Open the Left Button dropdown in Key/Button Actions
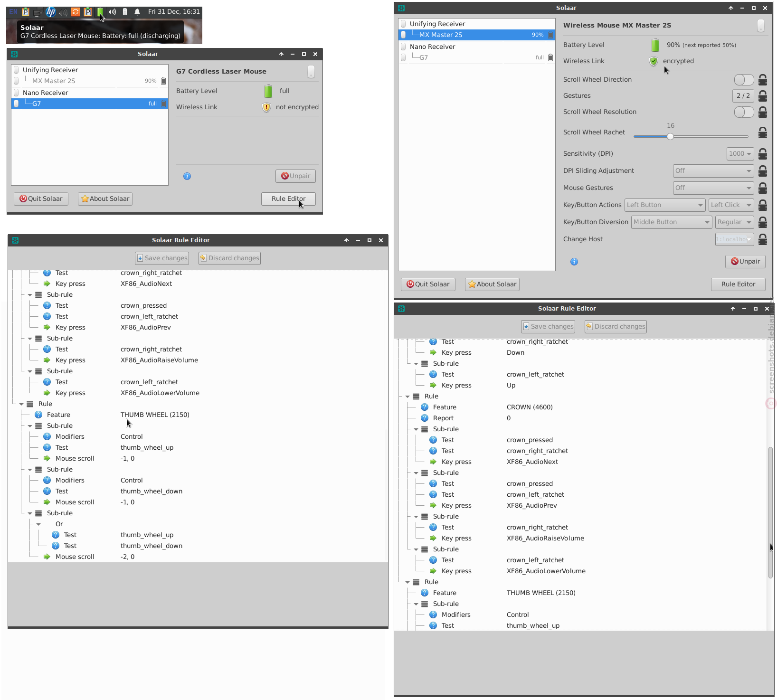777x700 pixels. pos(664,205)
